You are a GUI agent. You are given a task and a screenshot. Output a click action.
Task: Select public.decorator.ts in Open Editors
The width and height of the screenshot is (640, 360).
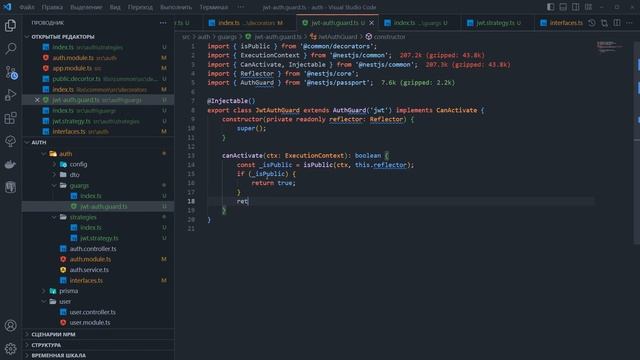(76, 79)
